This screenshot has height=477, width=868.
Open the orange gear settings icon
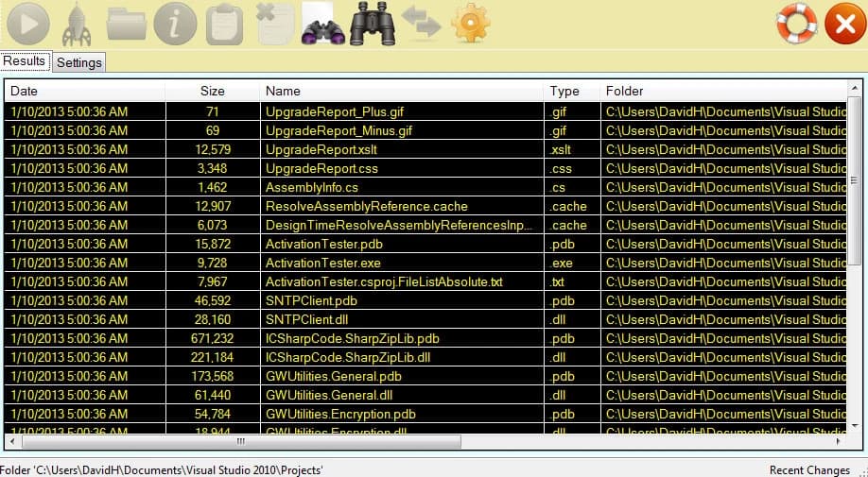[x=470, y=24]
